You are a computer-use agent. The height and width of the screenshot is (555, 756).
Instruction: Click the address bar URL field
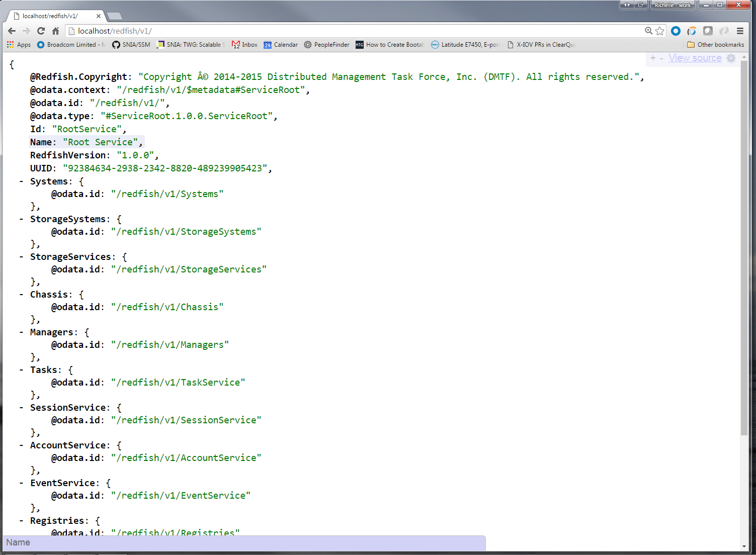(352, 31)
